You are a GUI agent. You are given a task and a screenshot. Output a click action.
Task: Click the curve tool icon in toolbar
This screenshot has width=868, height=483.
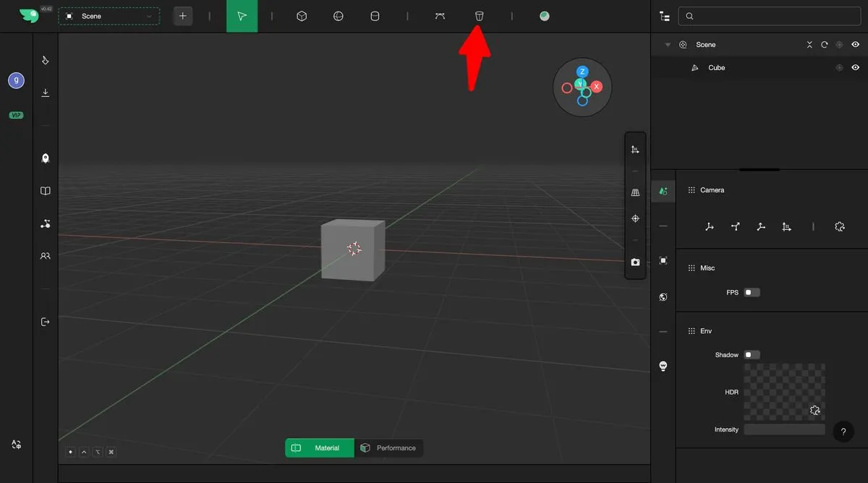440,16
